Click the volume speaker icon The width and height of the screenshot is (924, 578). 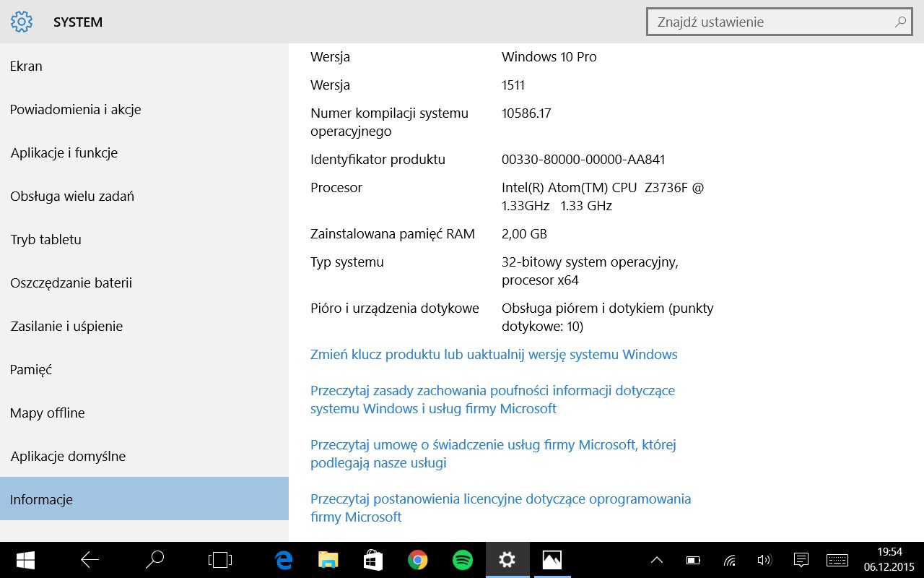point(764,560)
